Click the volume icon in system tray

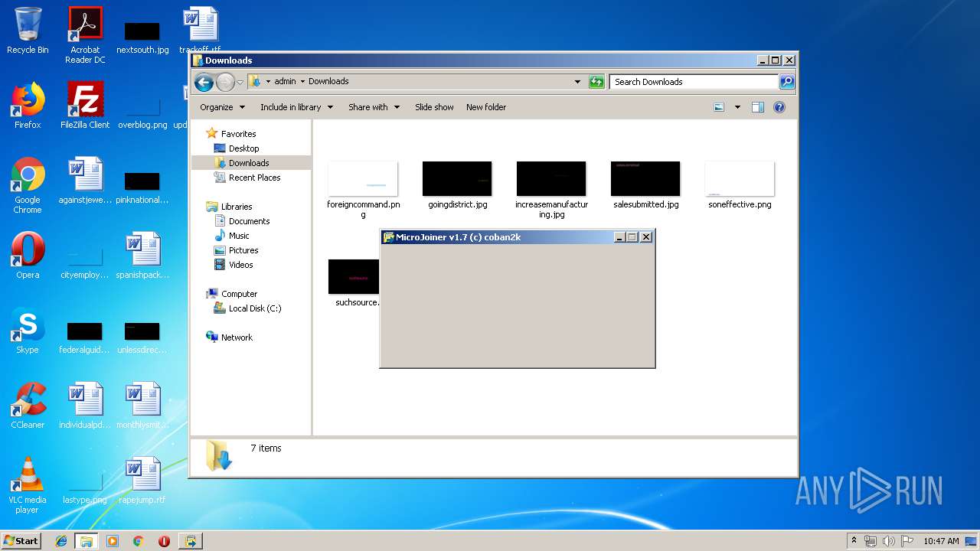(888, 541)
